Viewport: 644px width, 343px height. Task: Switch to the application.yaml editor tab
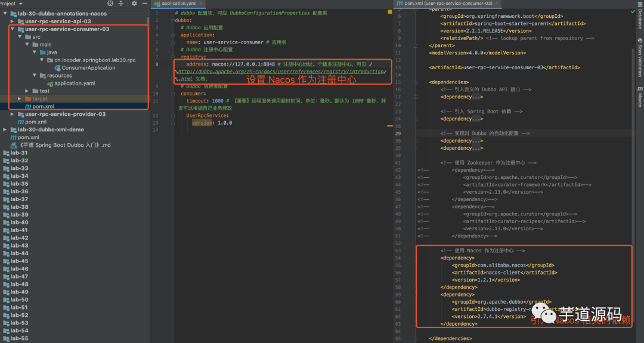(x=179, y=4)
